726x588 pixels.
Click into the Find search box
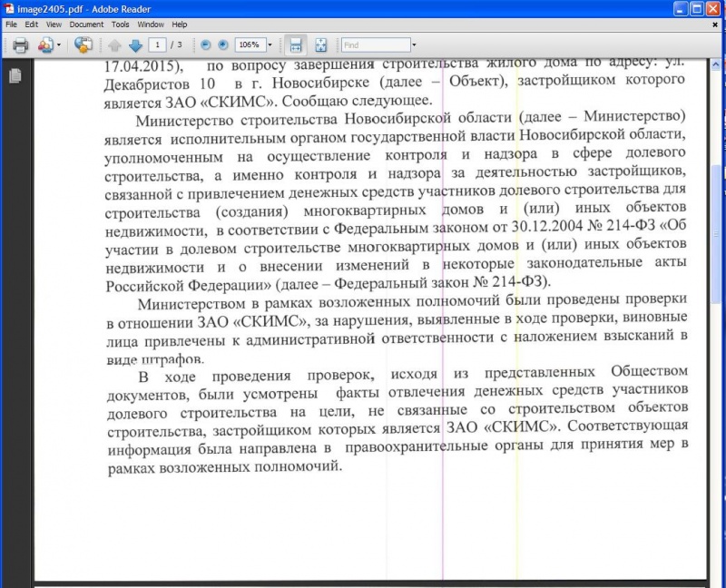(374, 44)
